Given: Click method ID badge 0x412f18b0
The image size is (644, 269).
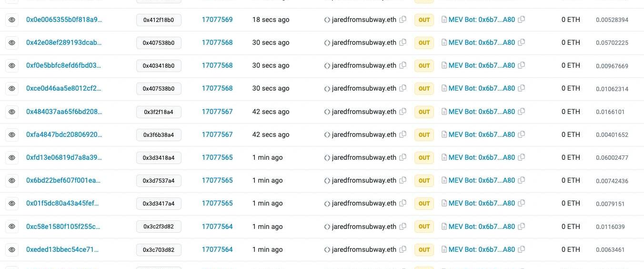Looking at the screenshot, I should [159, 20].
